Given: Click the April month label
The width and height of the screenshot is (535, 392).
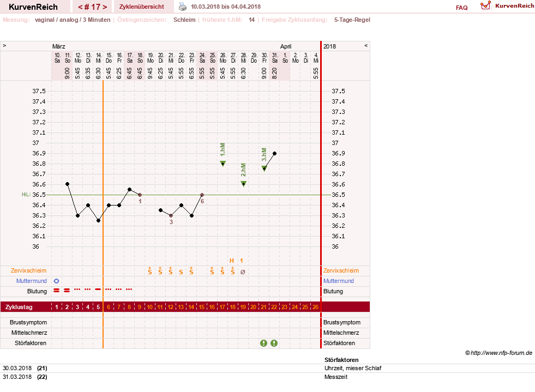Looking at the screenshot, I should pyautogui.click(x=286, y=46).
